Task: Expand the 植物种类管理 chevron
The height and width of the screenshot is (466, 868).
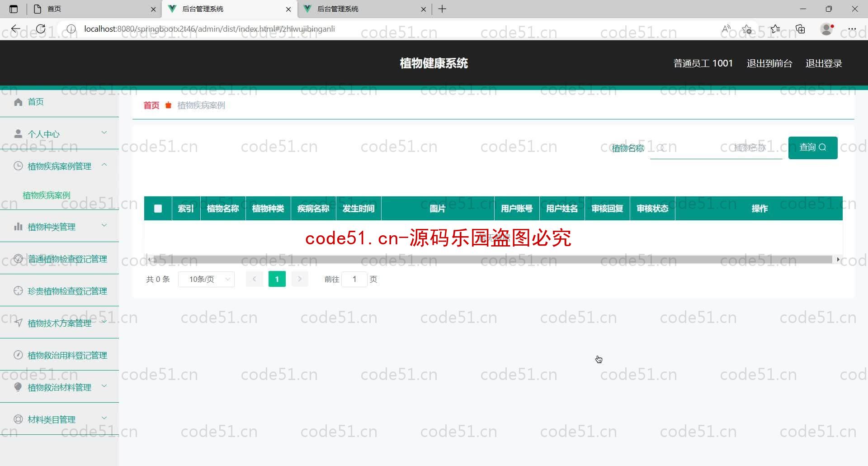Action: pyautogui.click(x=104, y=225)
